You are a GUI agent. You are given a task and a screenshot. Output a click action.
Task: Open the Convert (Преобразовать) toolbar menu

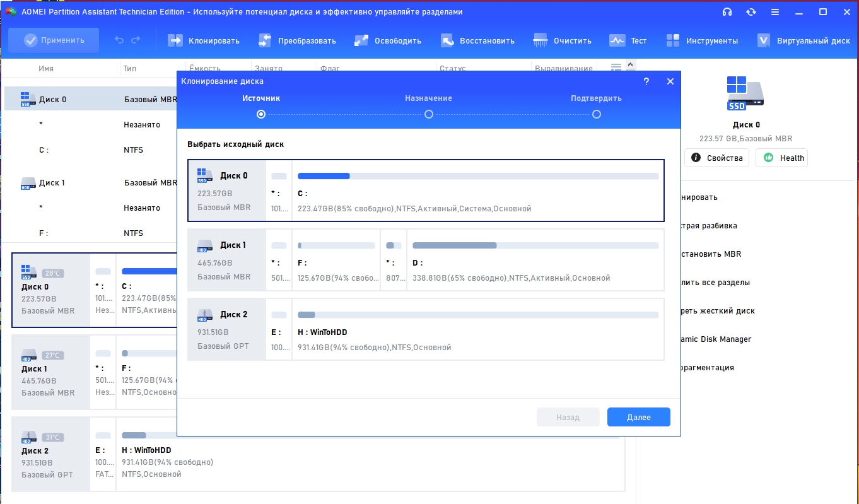coord(297,40)
